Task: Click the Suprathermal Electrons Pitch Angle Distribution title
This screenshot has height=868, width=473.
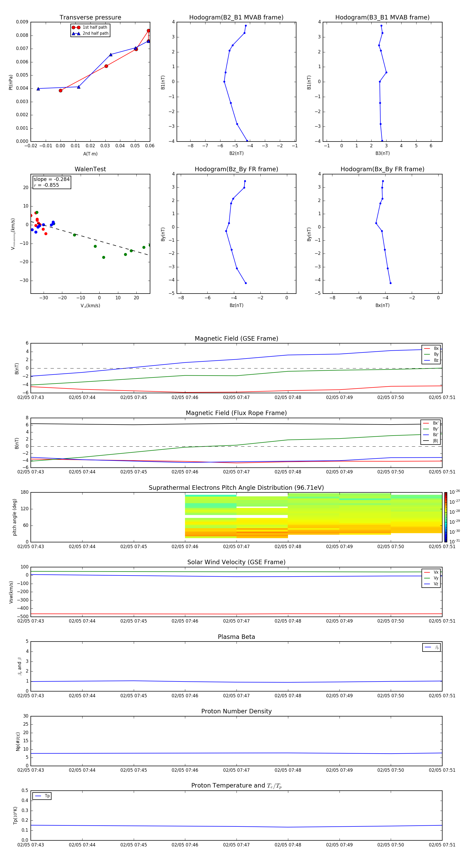Action: tap(236, 488)
